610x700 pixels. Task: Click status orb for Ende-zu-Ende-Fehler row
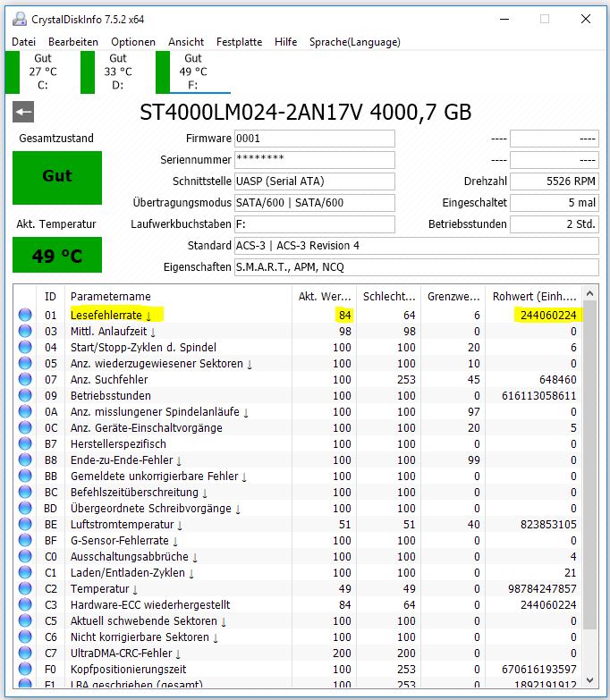click(25, 460)
